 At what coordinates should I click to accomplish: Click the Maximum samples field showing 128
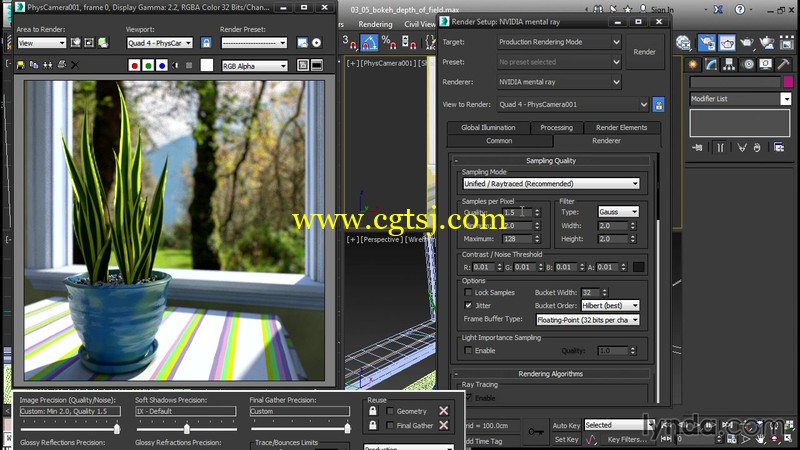517,239
